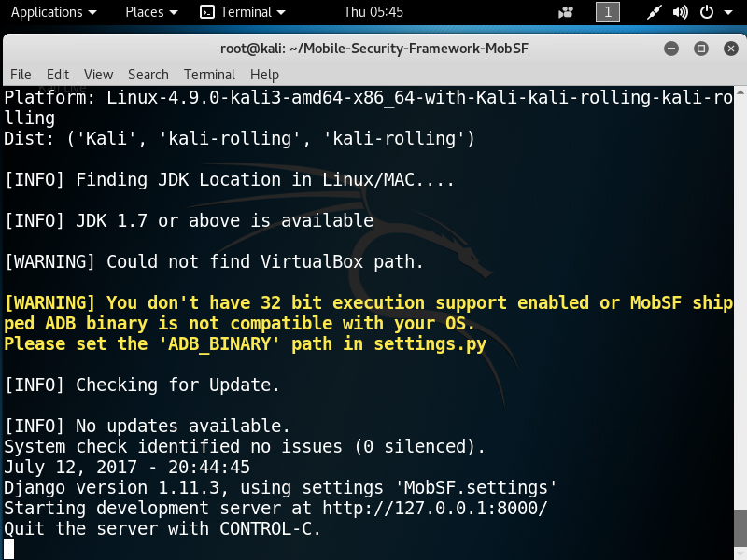This screenshot has height=560, width=747.
Task: Click 'Could not find VirtualBox path.' warning
Action: pos(214,261)
